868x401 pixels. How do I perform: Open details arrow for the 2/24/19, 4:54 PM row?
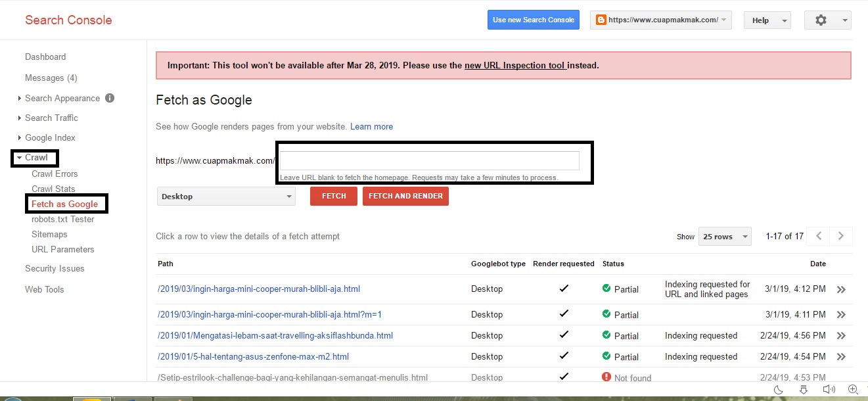(x=841, y=357)
